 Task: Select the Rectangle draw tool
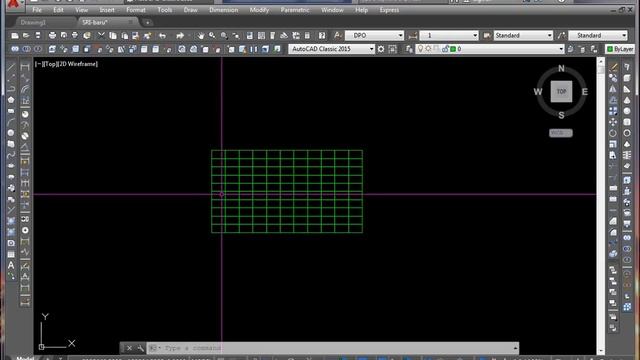point(11,111)
